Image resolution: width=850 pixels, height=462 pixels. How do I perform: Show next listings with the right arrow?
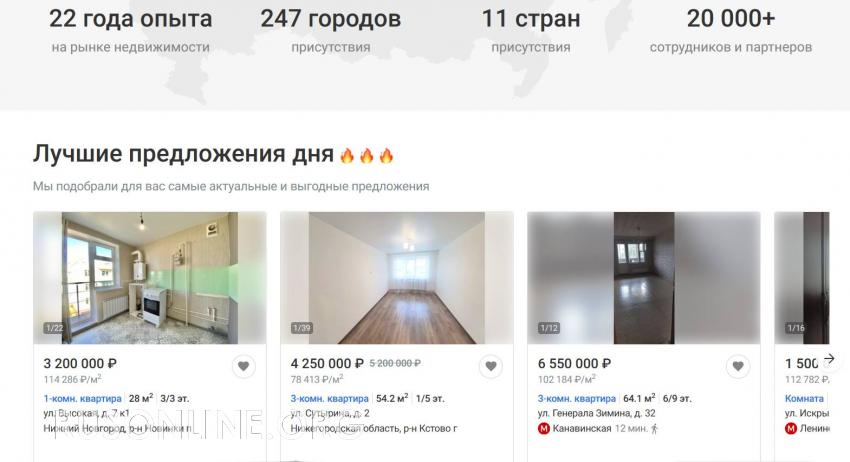point(829,359)
